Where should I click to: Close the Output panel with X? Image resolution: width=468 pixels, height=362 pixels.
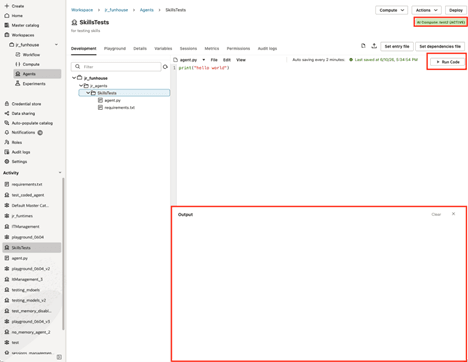click(x=453, y=214)
